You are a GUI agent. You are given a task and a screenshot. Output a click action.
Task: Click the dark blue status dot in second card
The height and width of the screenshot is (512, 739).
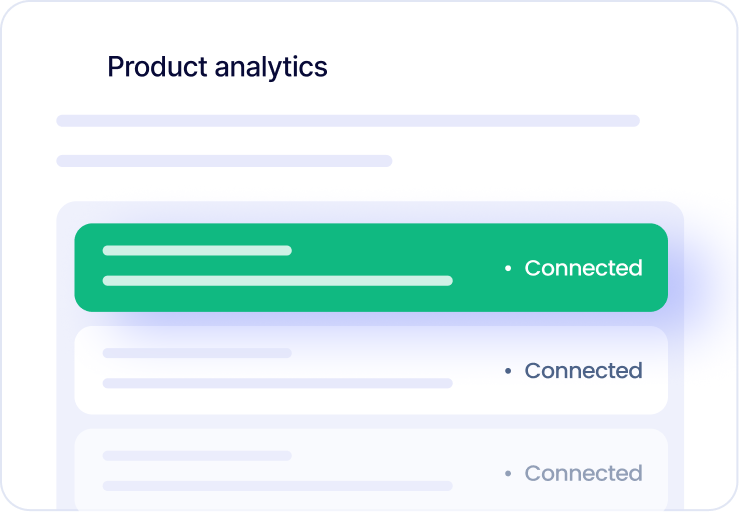tap(508, 371)
